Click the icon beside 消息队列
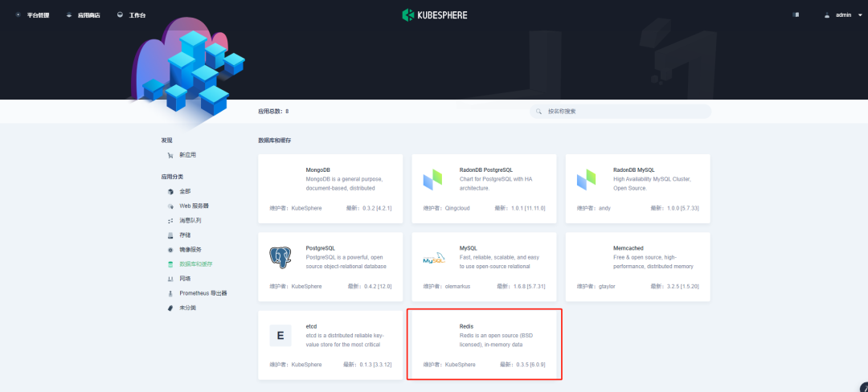The image size is (868, 392). [x=170, y=221]
